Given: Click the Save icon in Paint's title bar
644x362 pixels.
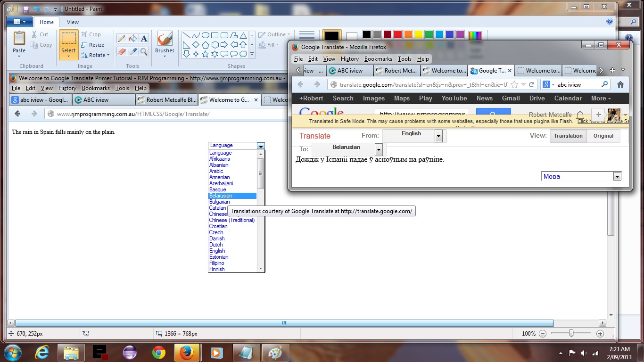Looking at the screenshot, I should tap(25, 9).
